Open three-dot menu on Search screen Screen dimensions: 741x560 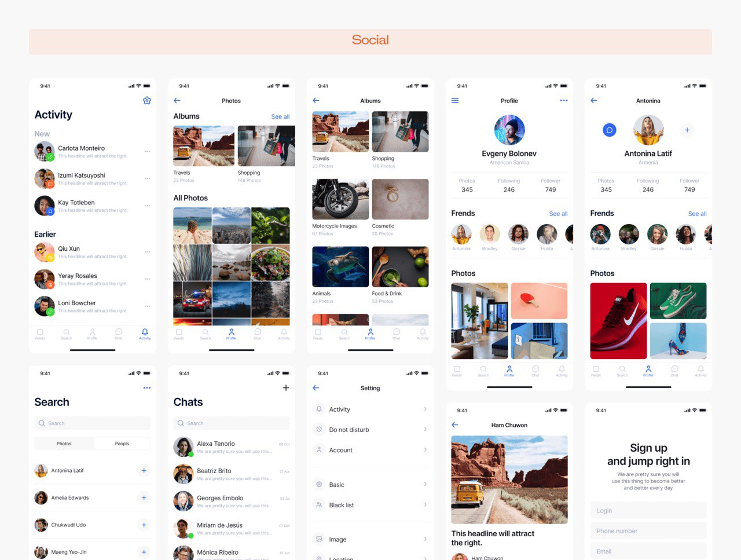[147, 388]
